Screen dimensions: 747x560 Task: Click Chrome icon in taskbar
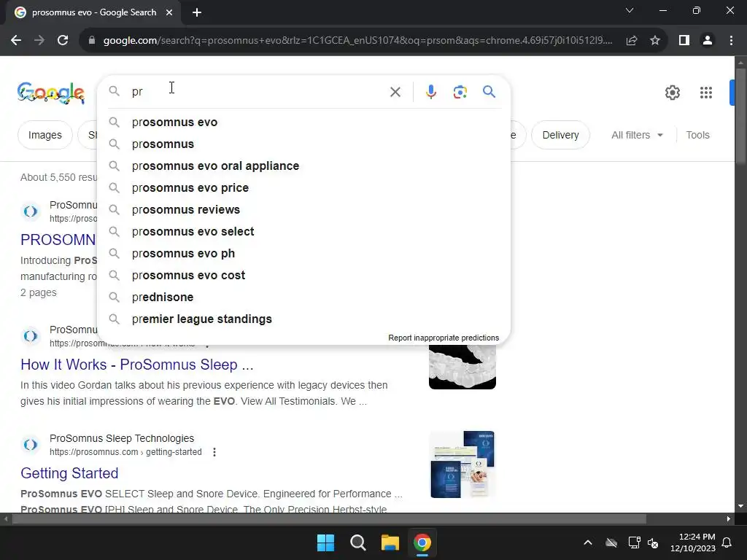(422, 542)
